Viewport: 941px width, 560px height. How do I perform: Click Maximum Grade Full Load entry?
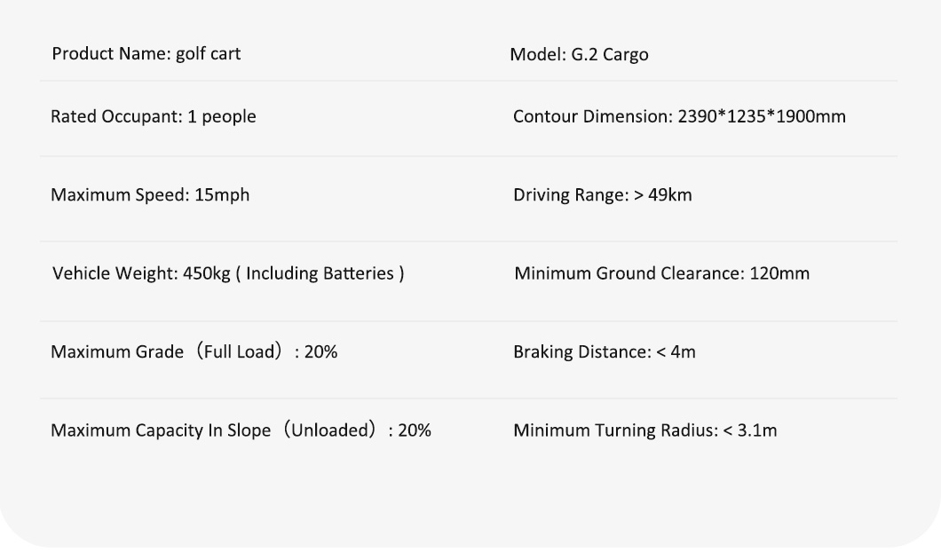(194, 351)
